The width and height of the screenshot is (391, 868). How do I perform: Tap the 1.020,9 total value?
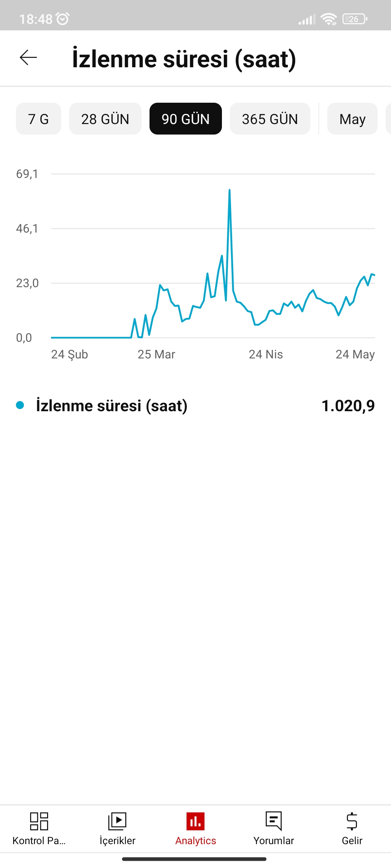coord(348,406)
